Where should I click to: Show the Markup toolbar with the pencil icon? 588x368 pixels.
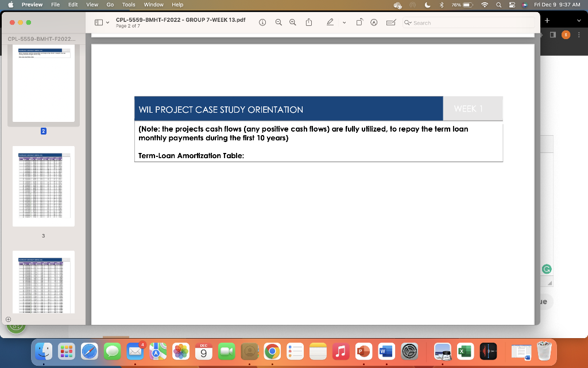[x=330, y=22]
